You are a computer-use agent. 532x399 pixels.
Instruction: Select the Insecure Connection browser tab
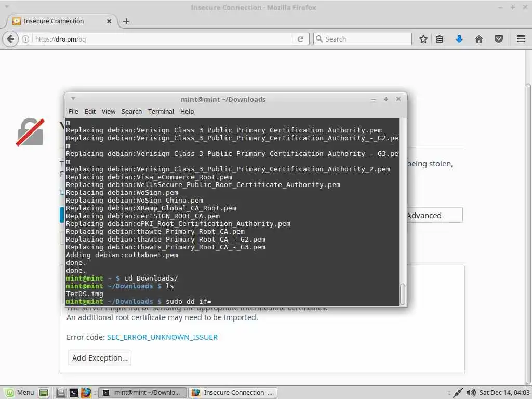coord(61,21)
